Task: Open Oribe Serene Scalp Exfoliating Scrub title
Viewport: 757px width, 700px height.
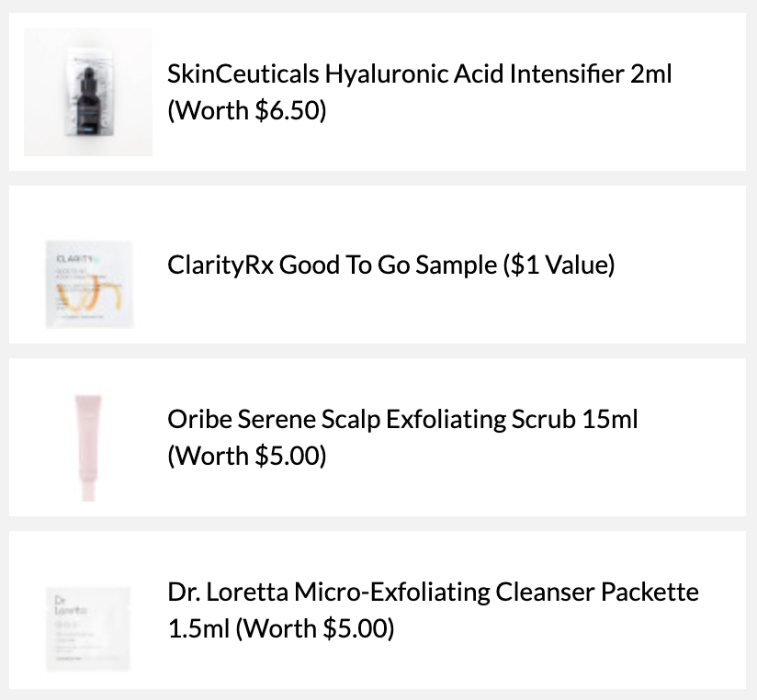Action: point(402,419)
